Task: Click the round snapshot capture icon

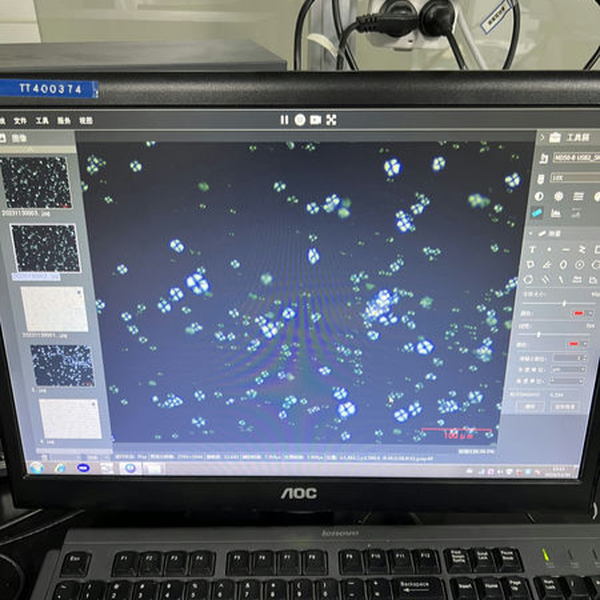Action: [x=300, y=119]
